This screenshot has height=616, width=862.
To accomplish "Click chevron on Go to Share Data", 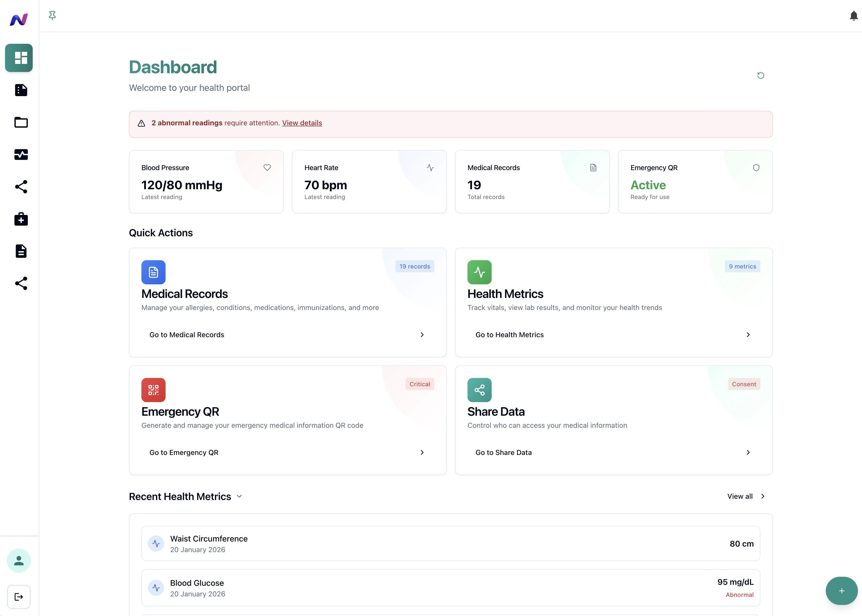I will [748, 452].
